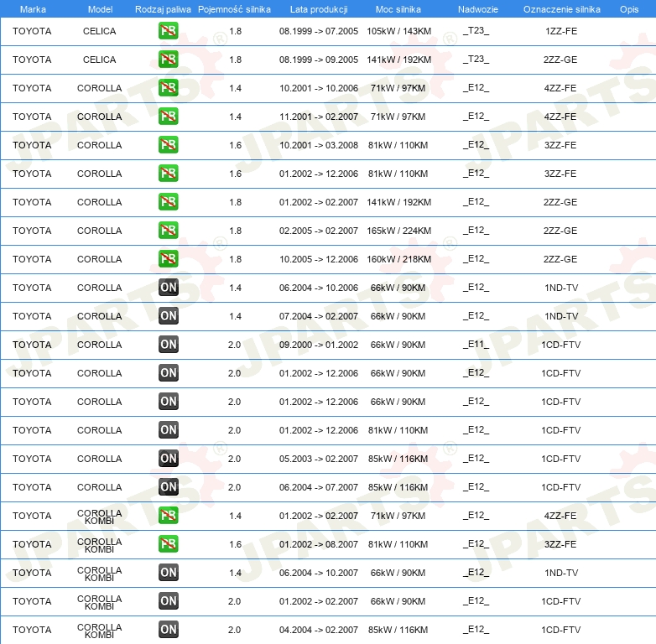Click the Pojemność silnika column header
This screenshot has width=656, height=644.
(234, 9)
